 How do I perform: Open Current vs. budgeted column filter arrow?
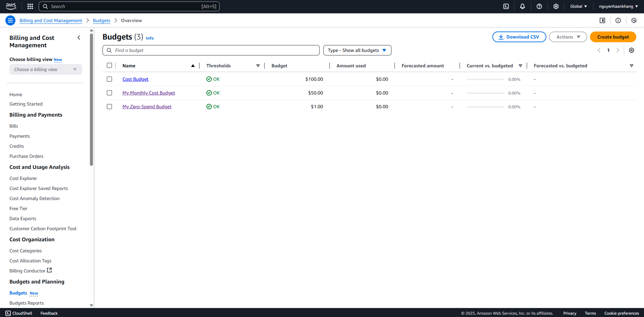(x=521, y=66)
